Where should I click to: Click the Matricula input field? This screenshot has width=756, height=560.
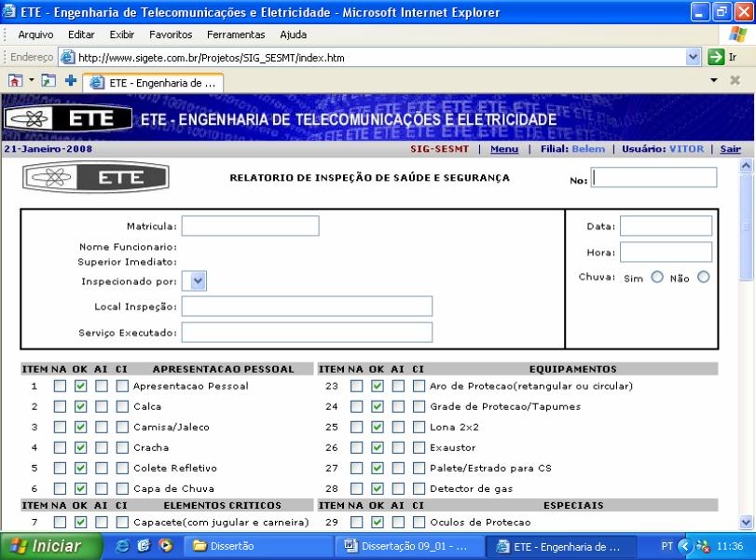coord(250,225)
